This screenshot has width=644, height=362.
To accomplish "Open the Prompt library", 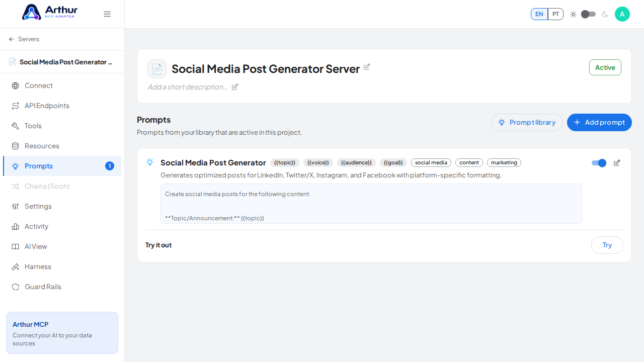I will point(527,122).
